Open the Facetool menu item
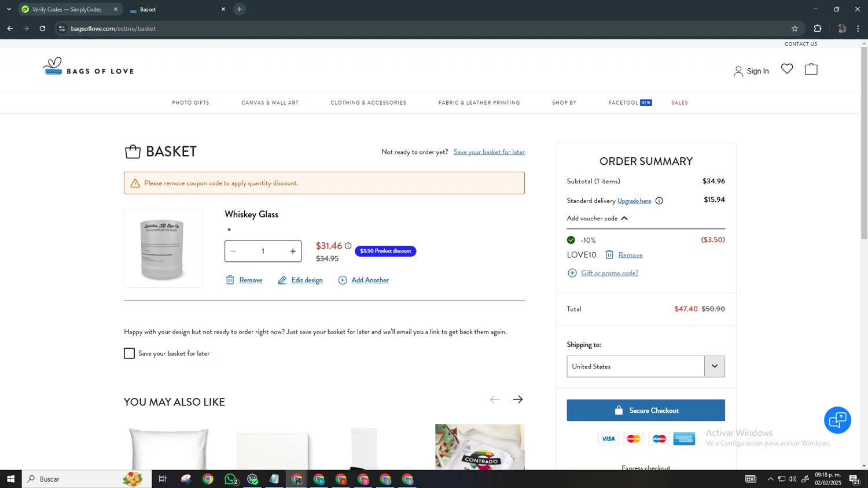868x488 pixels. (630, 103)
